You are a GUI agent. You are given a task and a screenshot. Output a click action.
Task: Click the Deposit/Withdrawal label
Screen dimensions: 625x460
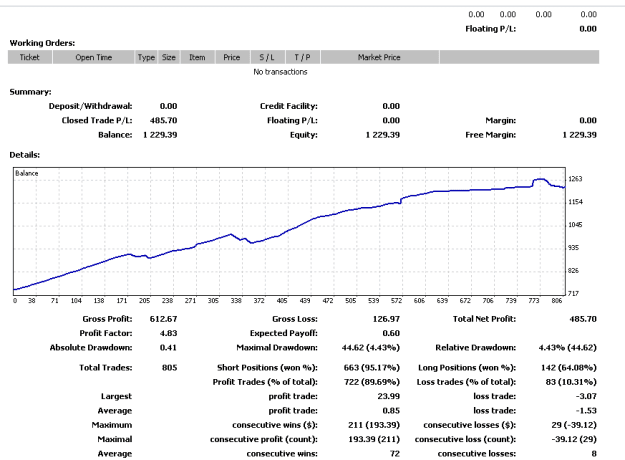[x=90, y=106]
